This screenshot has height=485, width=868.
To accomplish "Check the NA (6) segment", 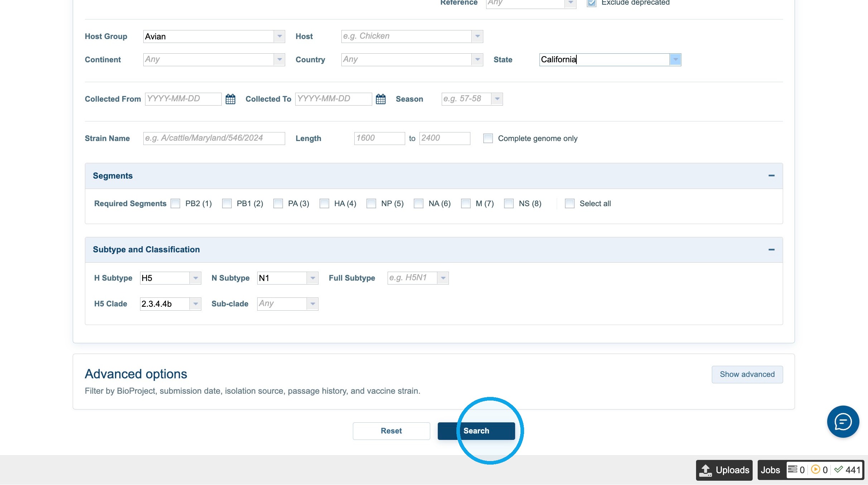I will click(418, 204).
